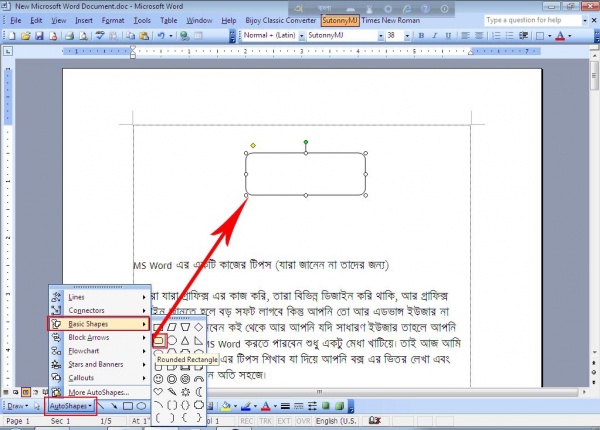Click the Times New Roman font button
The height and width of the screenshot is (430, 600).
pos(391,21)
